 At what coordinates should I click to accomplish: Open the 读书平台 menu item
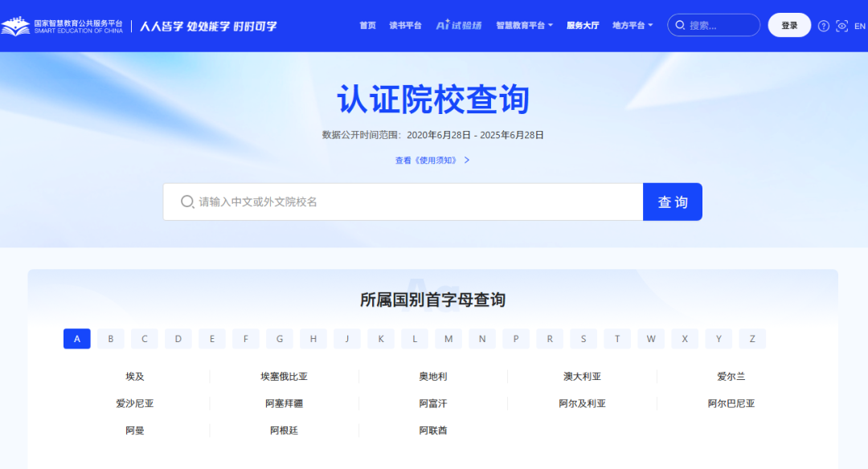(x=405, y=26)
